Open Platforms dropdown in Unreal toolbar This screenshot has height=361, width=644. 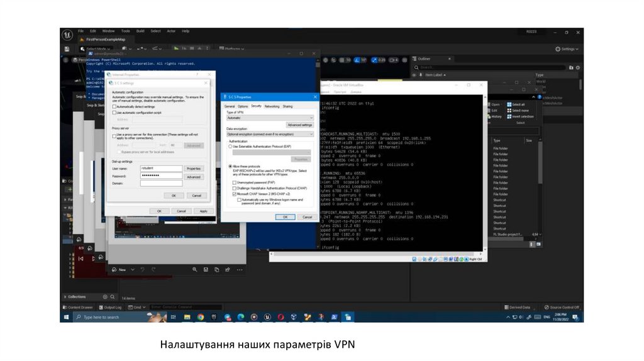point(231,49)
